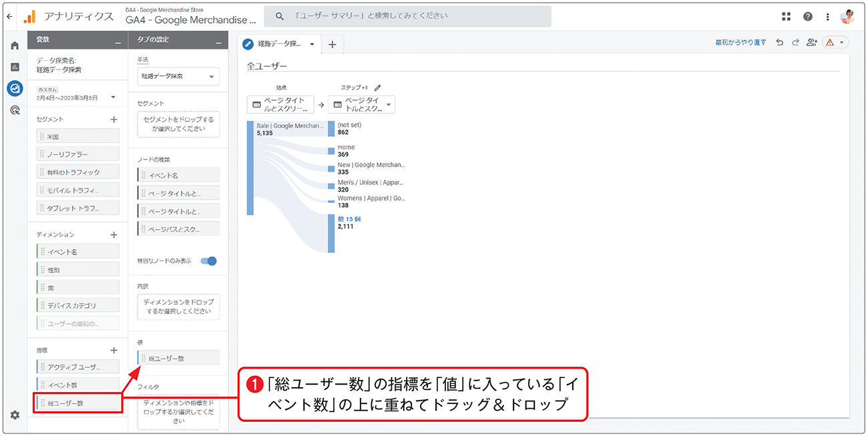Minimize the タブの設定 panel
868x436 pixels.
click(218, 43)
